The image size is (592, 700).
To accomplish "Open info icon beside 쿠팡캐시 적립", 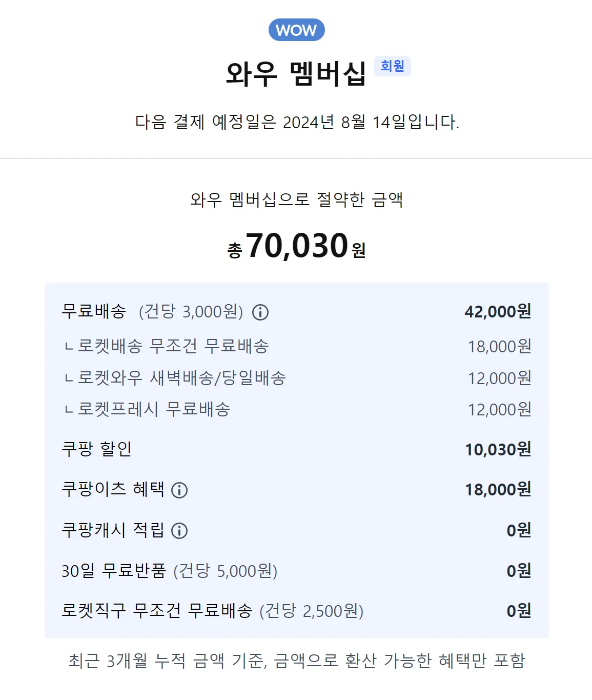I will click(x=179, y=531).
